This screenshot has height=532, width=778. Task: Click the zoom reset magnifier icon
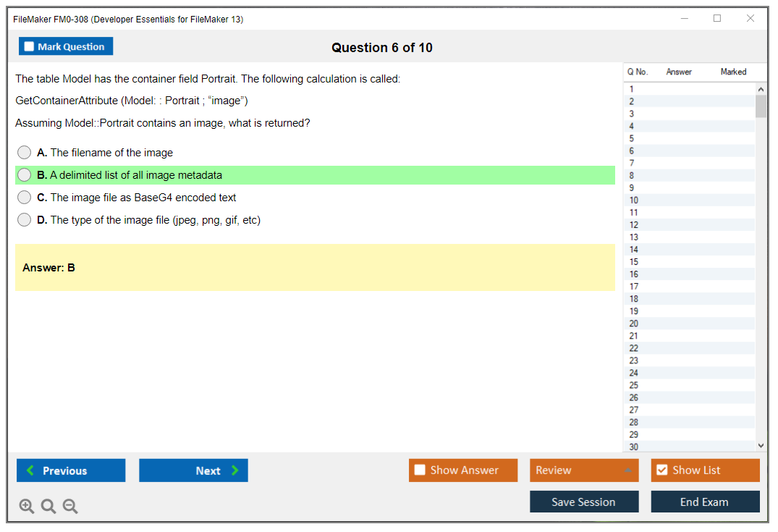tap(48, 507)
